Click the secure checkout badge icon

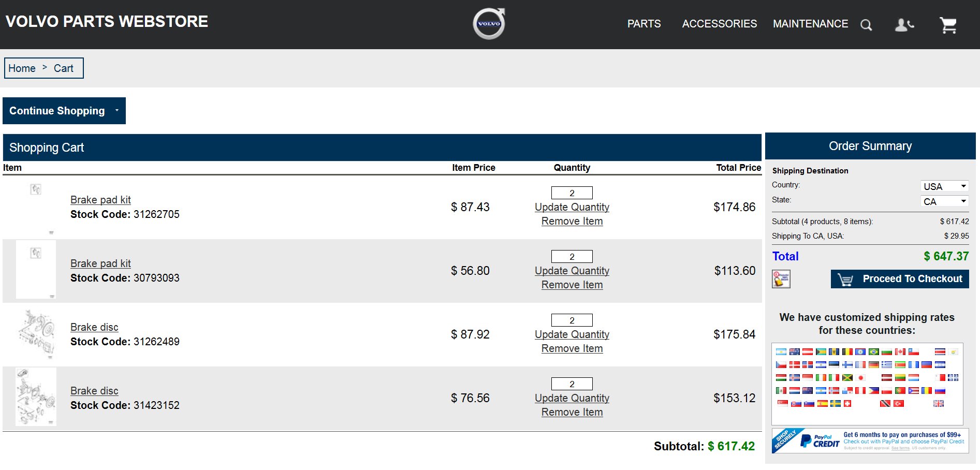click(781, 279)
